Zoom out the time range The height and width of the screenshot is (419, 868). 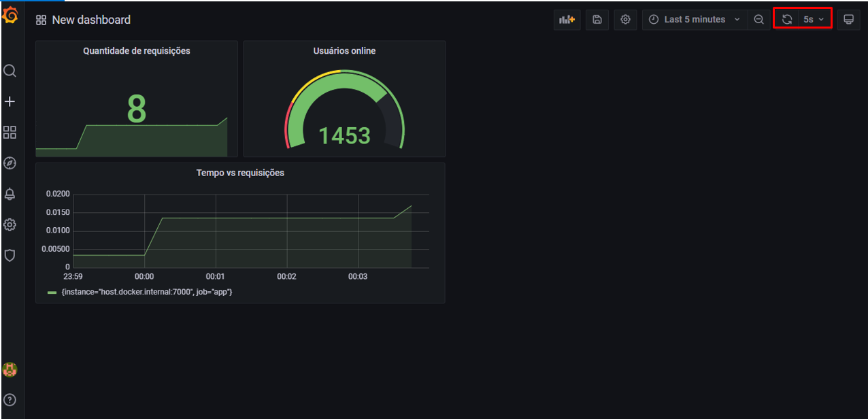(758, 20)
